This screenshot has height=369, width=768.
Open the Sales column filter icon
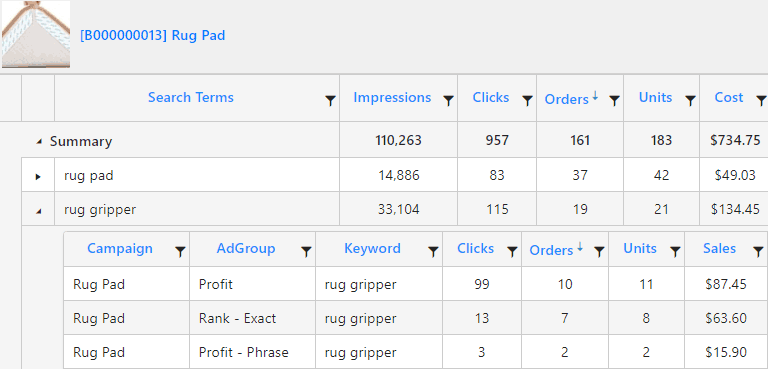coord(758,252)
